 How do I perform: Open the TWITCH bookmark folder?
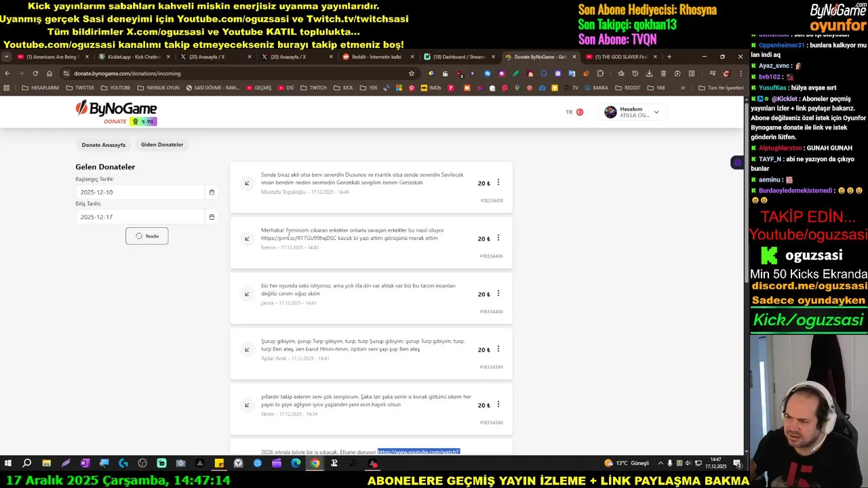(313, 87)
